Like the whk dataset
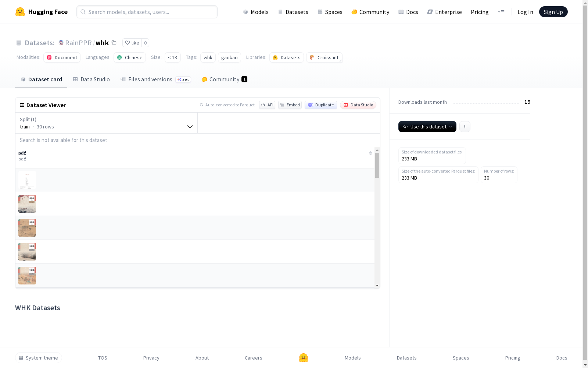This screenshot has height=368, width=588. (132, 43)
